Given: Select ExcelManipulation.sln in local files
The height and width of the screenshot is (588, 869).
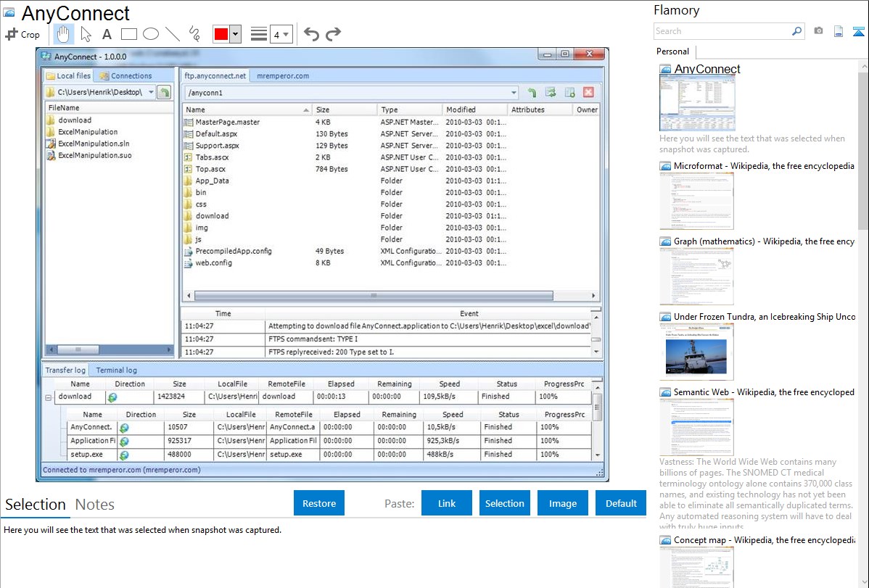Looking at the screenshot, I should pos(94,144).
